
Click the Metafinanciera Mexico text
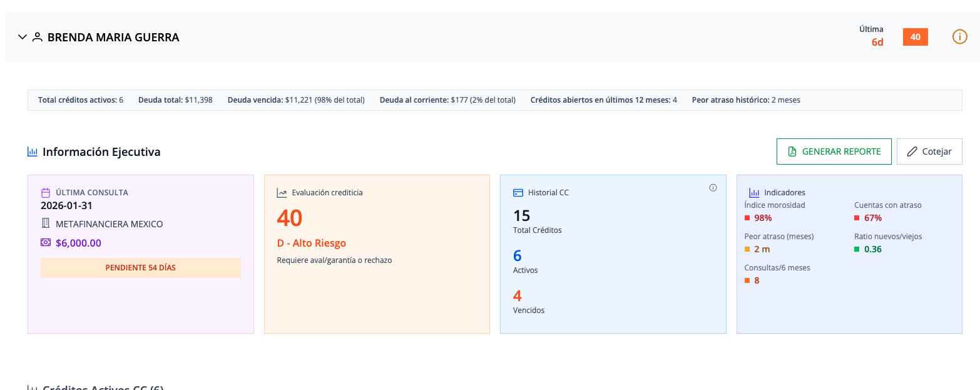click(x=110, y=224)
